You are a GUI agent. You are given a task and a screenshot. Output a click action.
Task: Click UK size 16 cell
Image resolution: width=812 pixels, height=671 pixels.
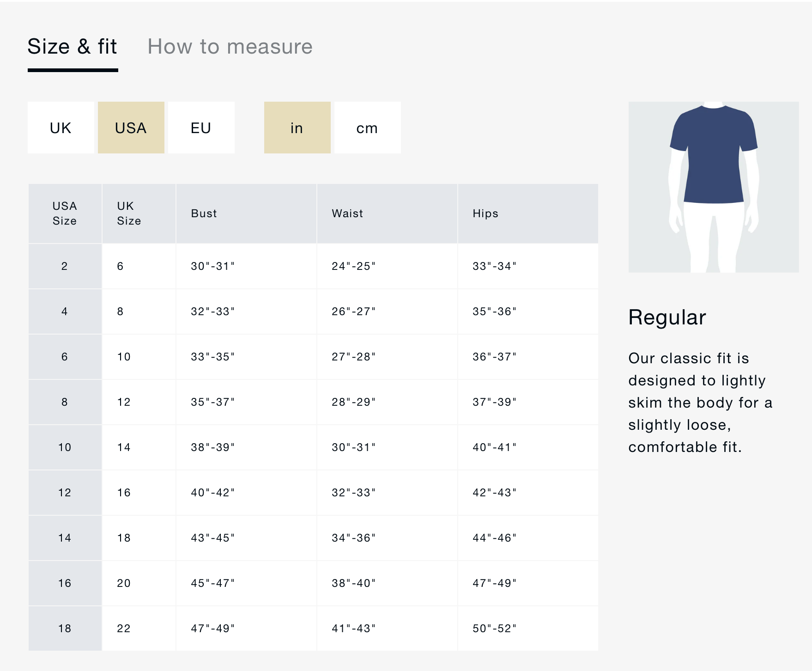pyautogui.click(x=124, y=493)
